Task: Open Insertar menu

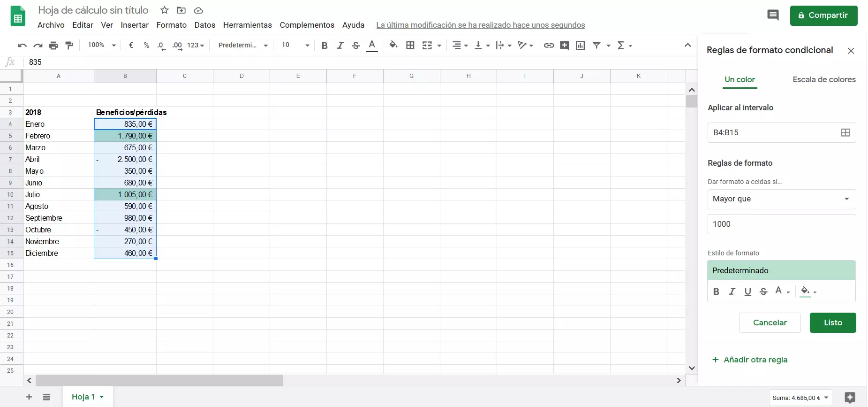Action: [135, 25]
